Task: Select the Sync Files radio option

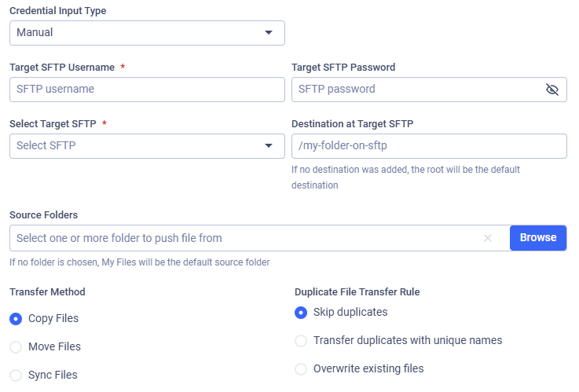Action: 16,376
